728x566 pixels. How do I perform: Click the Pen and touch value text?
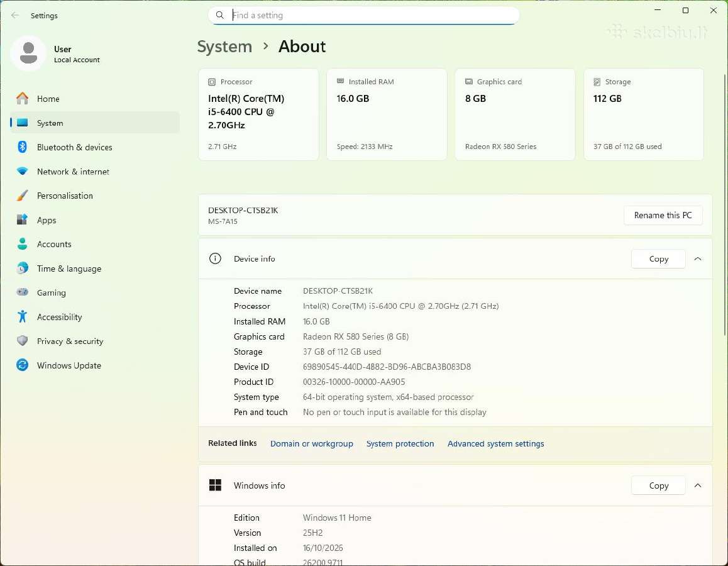tap(395, 412)
